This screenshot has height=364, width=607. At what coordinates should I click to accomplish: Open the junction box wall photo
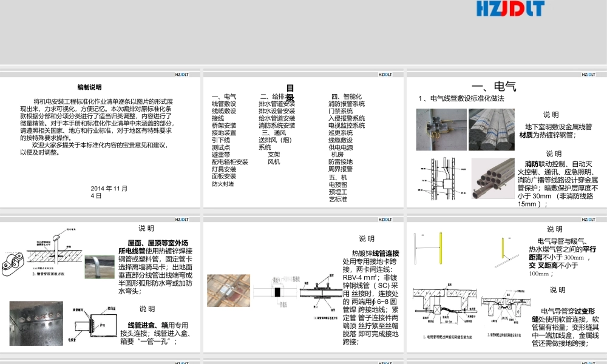click(x=441, y=130)
